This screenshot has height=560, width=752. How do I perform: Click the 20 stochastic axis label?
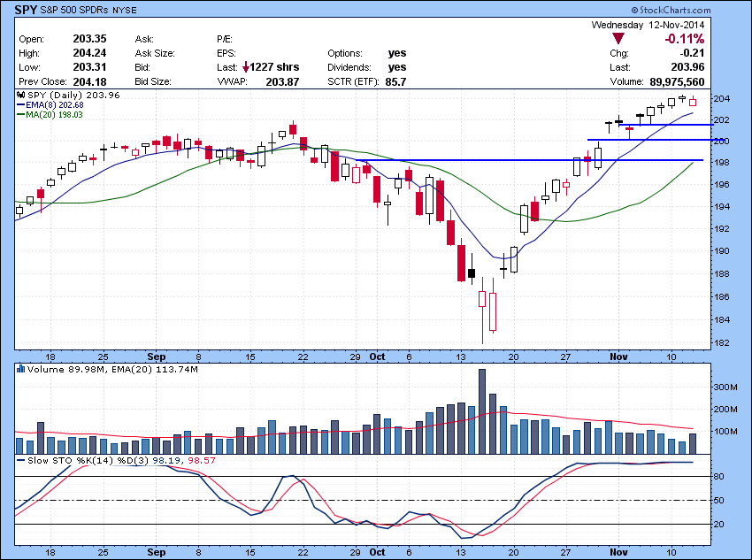(719, 524)
